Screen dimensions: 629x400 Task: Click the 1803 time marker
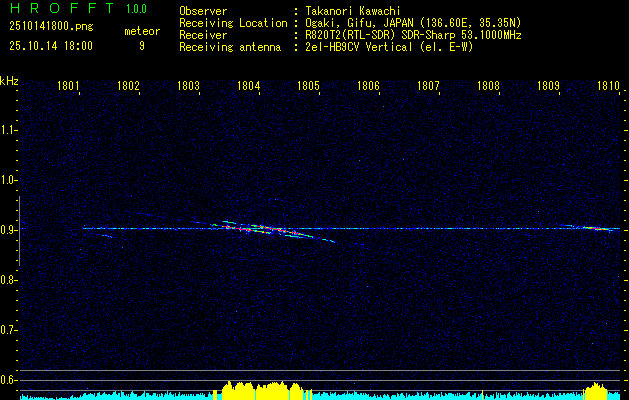tap(188, 86)
